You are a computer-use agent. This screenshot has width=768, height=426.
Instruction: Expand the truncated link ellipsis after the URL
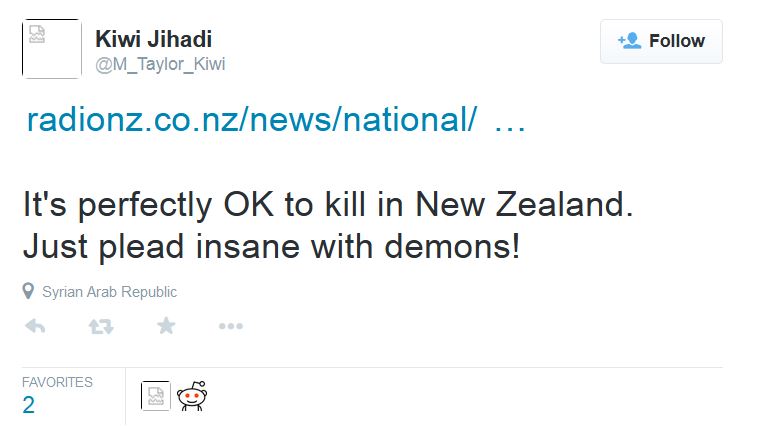pos(509,120)
